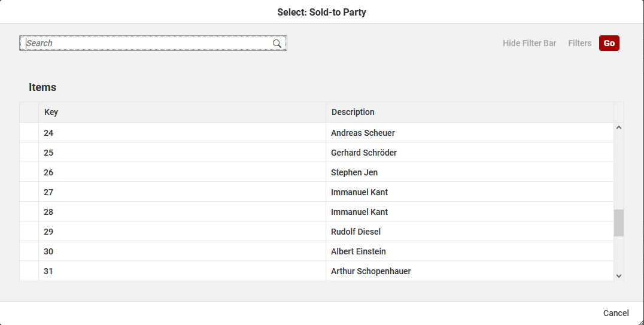The image size is (644, 325).
Task: Open the Filters dialog
Action: (579, 43)
